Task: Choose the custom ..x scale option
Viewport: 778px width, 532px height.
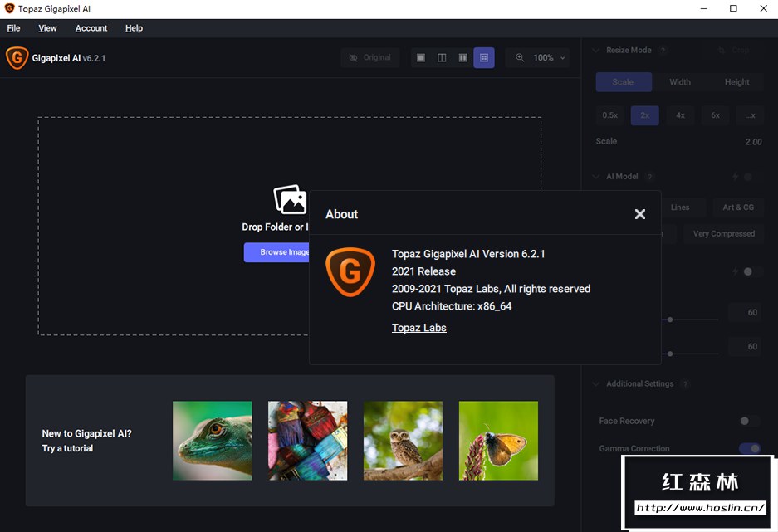Action: click(x=751, y=115)
